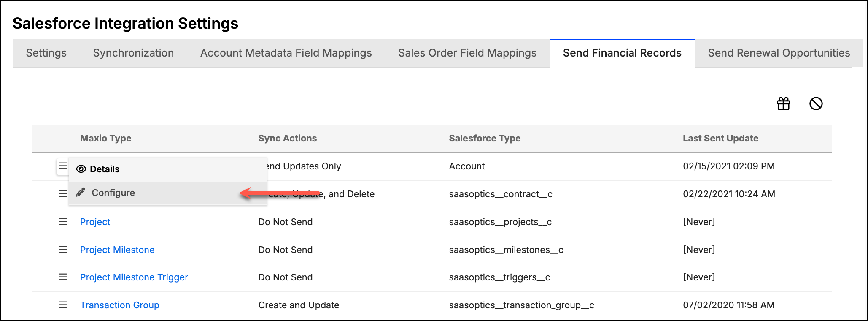Click the Salesforce Integration Settings heading
Screen dimensions: 868x321
[125, 24]
